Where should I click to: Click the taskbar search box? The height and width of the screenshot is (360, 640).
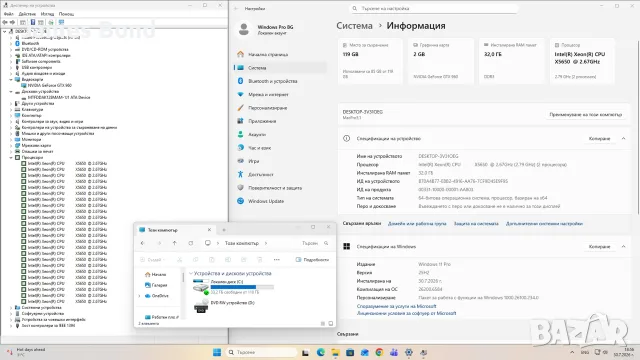(261, 352)
